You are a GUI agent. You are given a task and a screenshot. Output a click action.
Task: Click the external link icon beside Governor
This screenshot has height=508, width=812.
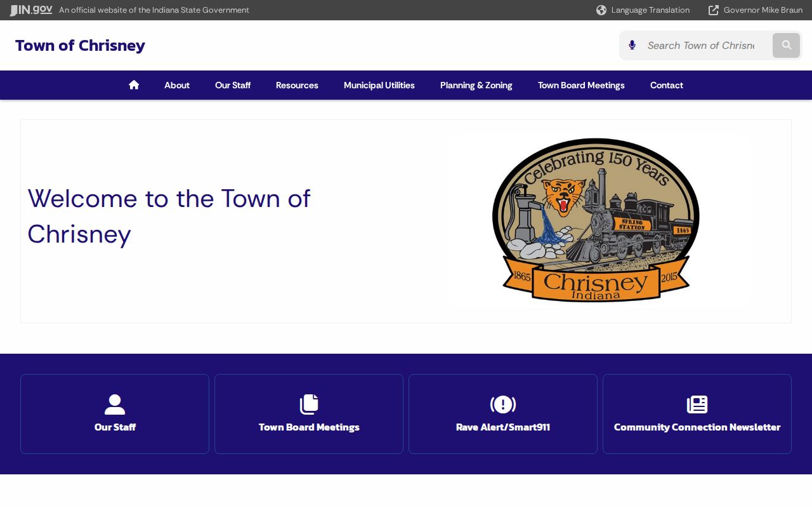[x=714, y=10]
